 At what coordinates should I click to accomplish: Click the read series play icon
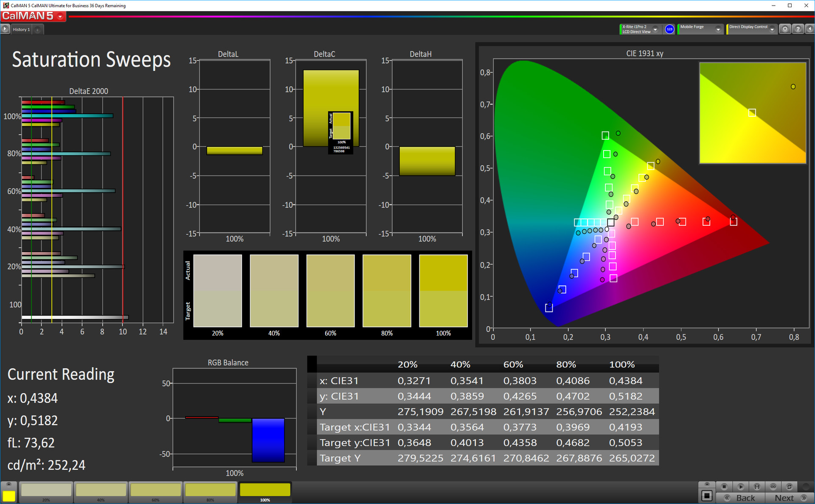click(x=741, y=487)
